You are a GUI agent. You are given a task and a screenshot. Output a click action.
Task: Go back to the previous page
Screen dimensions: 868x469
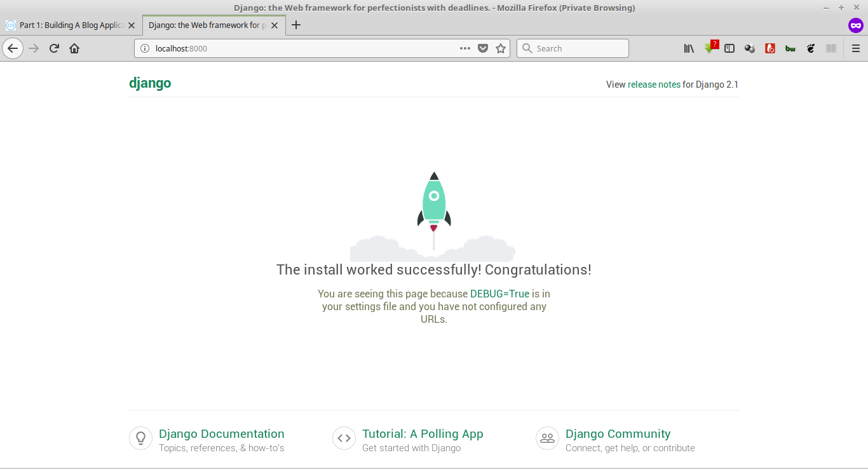(13, 48)
